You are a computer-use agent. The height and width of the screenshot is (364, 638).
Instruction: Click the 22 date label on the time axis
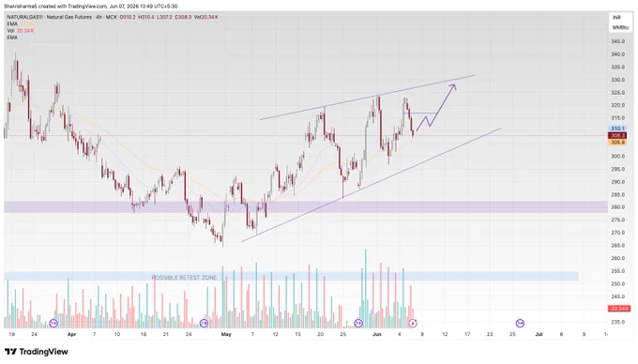click(490, 334)
